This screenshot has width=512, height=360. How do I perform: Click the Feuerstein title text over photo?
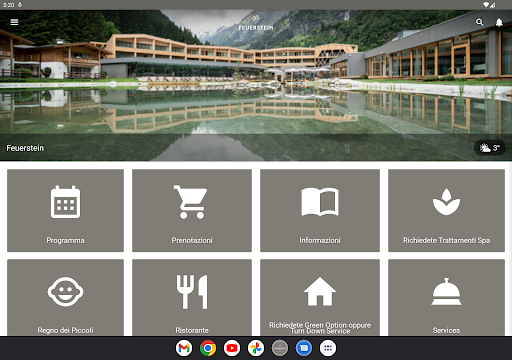[x=25, y=148]
